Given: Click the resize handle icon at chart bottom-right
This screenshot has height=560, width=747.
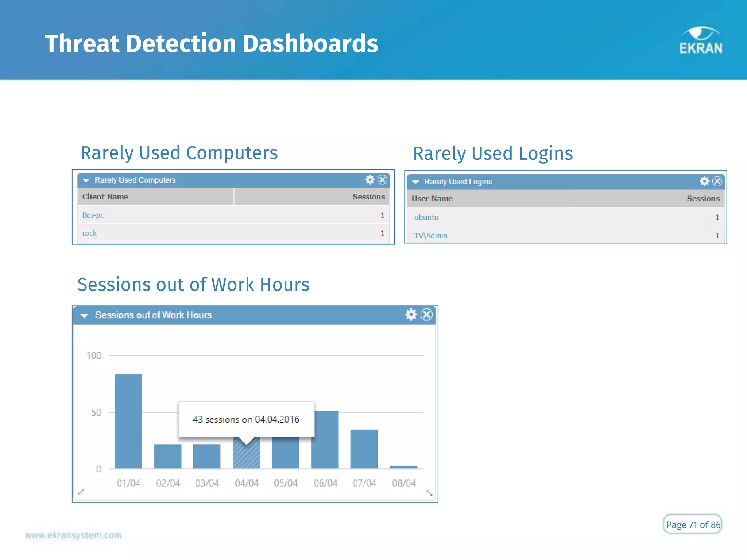Looking at the screenshot, I should pyautogui.click(x=429, y=493).
